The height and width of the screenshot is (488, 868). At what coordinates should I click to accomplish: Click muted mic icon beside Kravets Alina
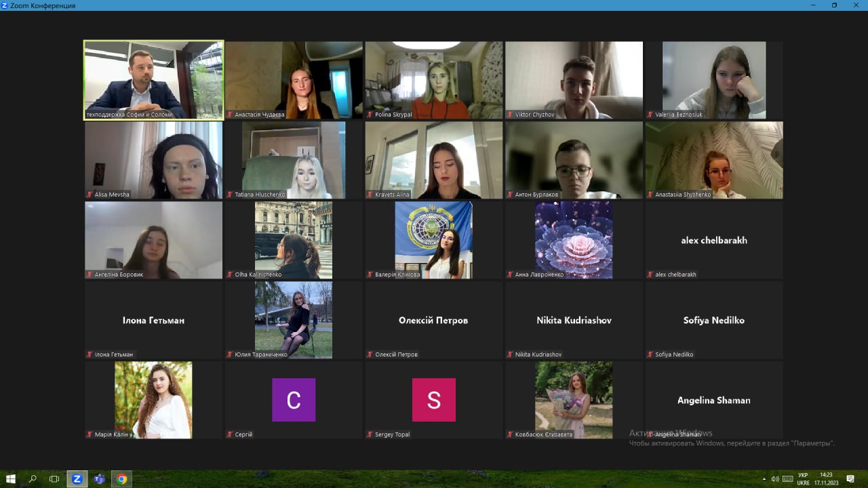(x=370, y=195)
